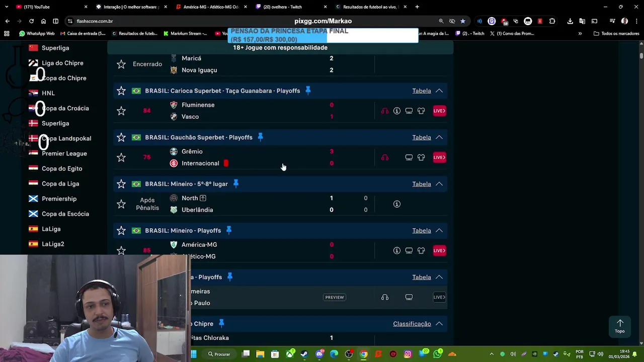Open Mark4um Stream bookmark
The image size is (644, 362).
pos(186,34)
